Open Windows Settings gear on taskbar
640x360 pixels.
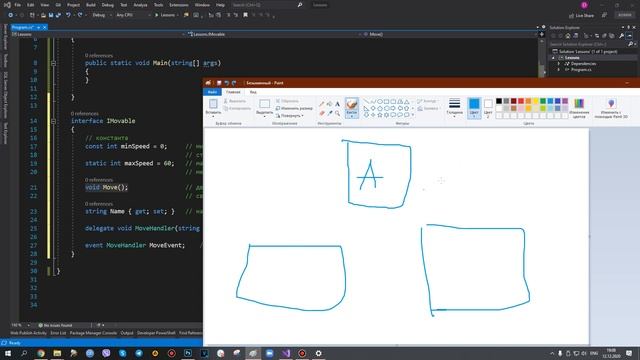click(318, 353)
